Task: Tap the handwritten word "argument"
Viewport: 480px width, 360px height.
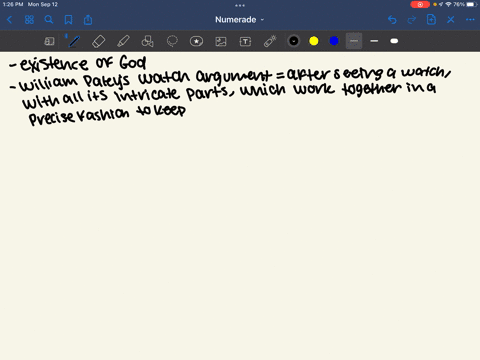Action: (x=233, y=77)
